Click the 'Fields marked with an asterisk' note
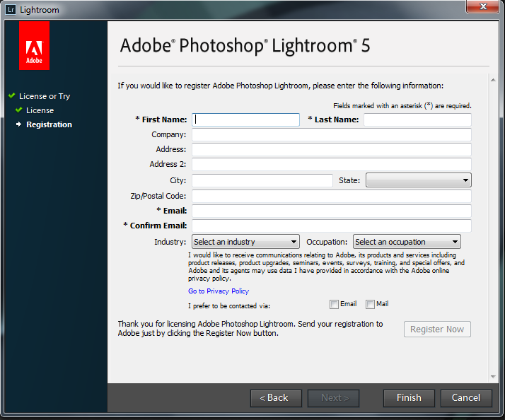This screenshot has height=420, width=505. click(402, 105)
